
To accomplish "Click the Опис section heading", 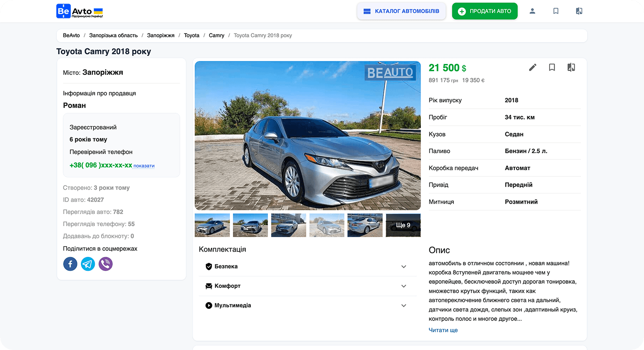I will [x=439, y=250].
